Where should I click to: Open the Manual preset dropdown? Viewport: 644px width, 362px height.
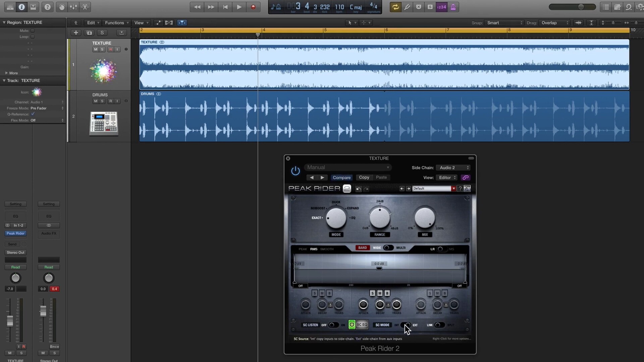(348, 167)
